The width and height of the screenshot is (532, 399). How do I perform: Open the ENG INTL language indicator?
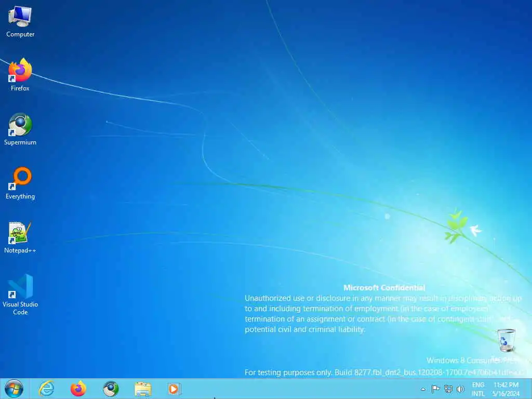[x=478, y=389]
